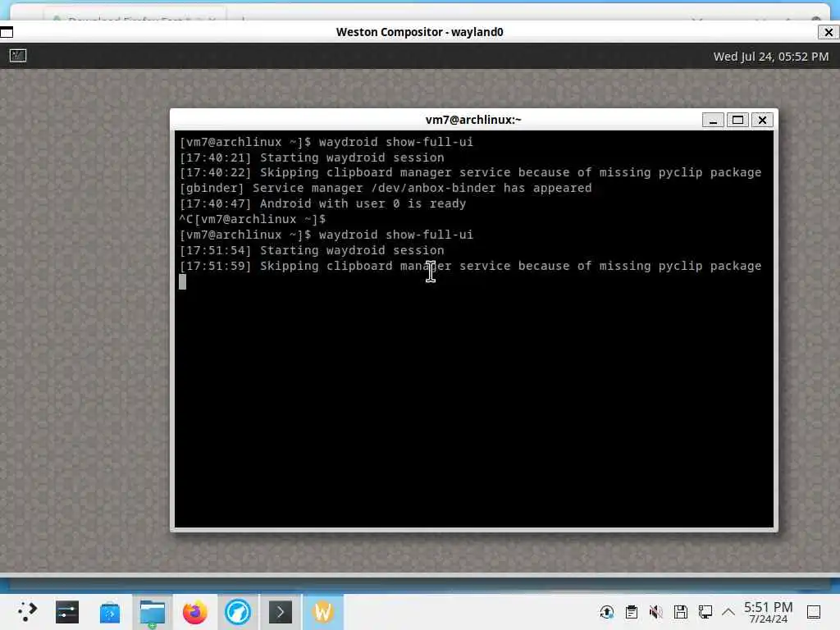Click the Weston Compositor - wayland0 title

[419, 32]
